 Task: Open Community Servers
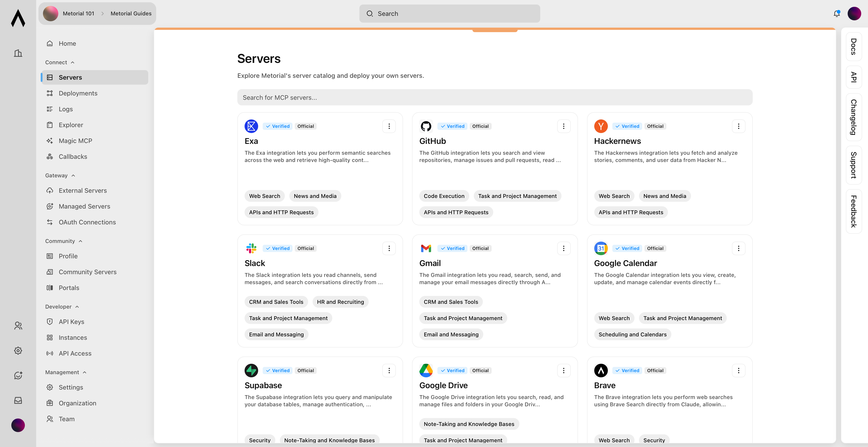pyautogui.click(x=88, y=272)
